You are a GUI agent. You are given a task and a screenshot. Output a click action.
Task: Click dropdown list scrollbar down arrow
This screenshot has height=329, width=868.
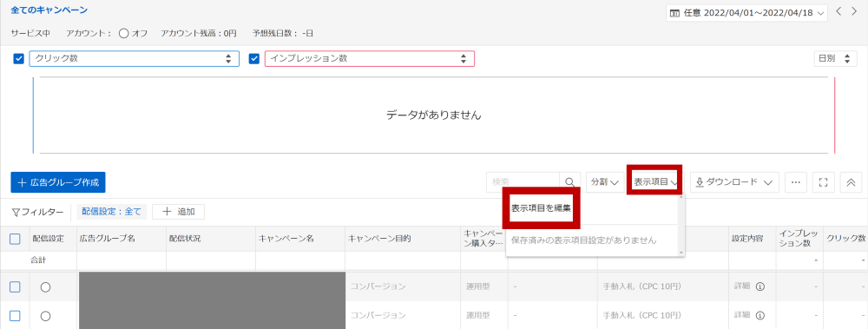682,253
